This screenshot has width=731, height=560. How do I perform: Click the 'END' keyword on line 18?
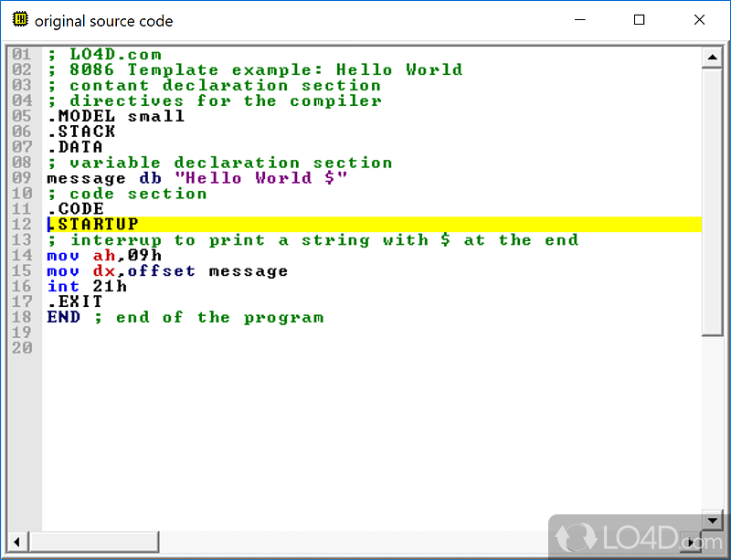[63, 317]
